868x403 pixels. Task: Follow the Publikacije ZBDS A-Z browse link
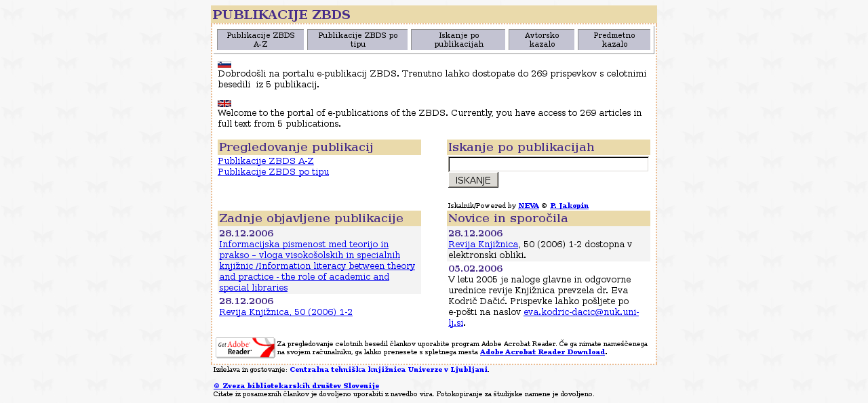(x=265, y=161)
